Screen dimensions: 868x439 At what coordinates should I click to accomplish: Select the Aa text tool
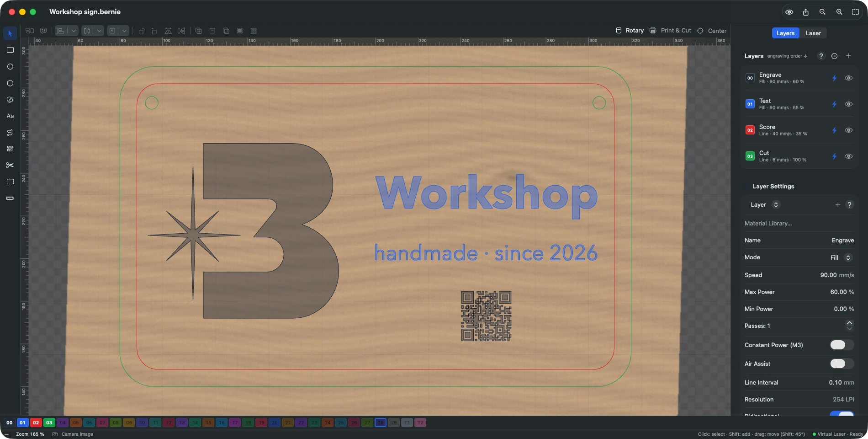click(10, 116)
